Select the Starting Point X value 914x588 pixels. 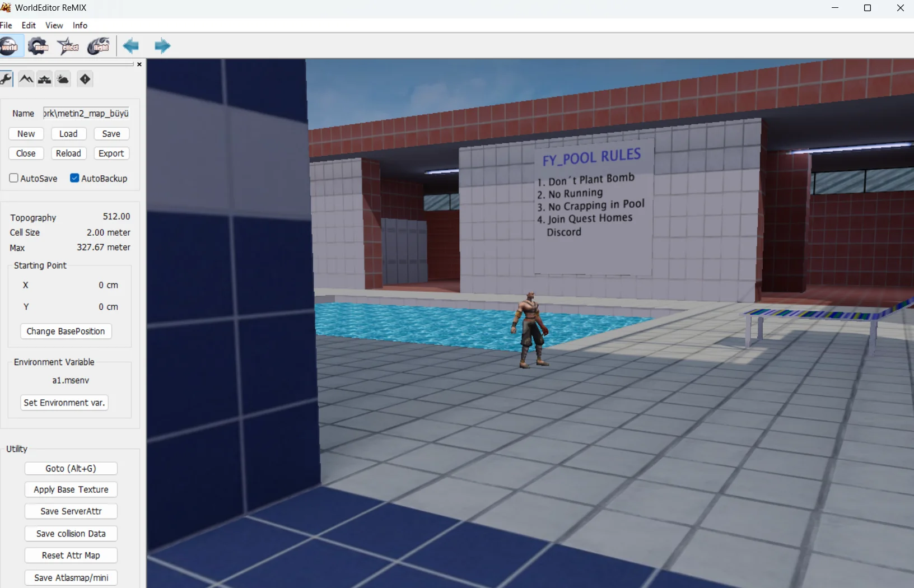[x=109, y=285]
